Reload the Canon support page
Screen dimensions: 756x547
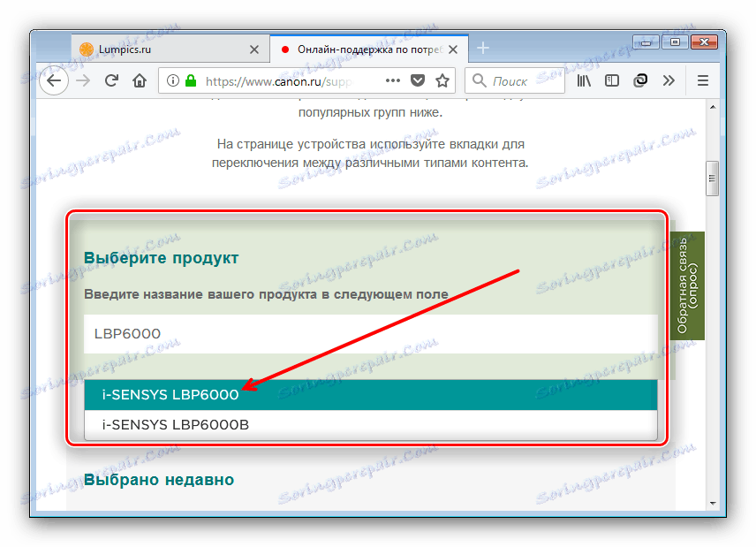coord(111,80)
